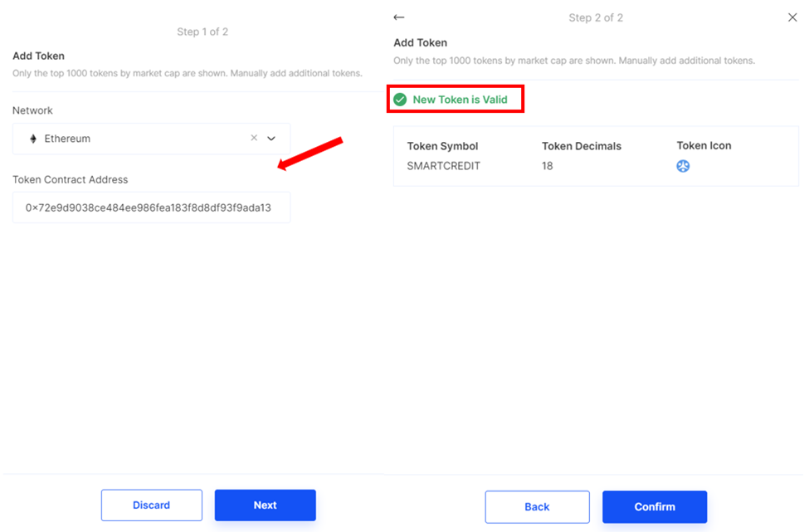Click the green checkmark validity icon
This screenshot has height=532, width=809.
coord(400,100)
